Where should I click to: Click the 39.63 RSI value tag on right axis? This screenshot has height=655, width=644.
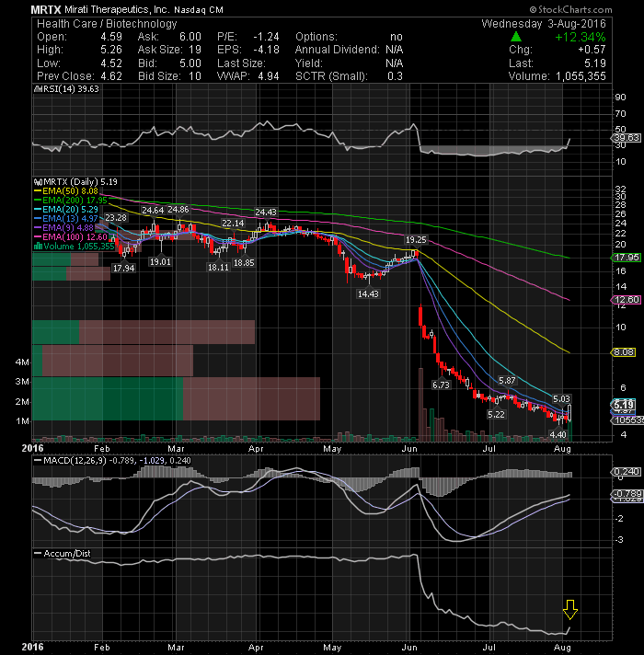click(x=627, y=138)
